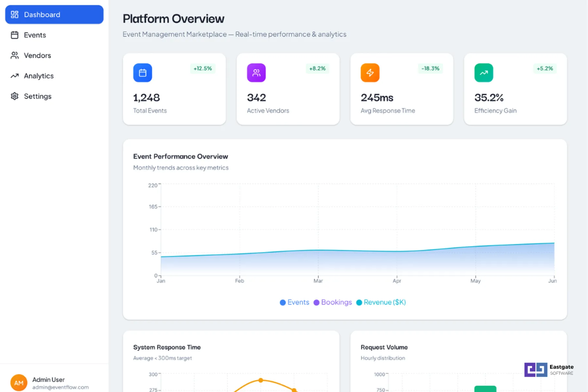Click the Avg Response Time label
The height and width of the screenshot is (392, 588).
(388, 111)
